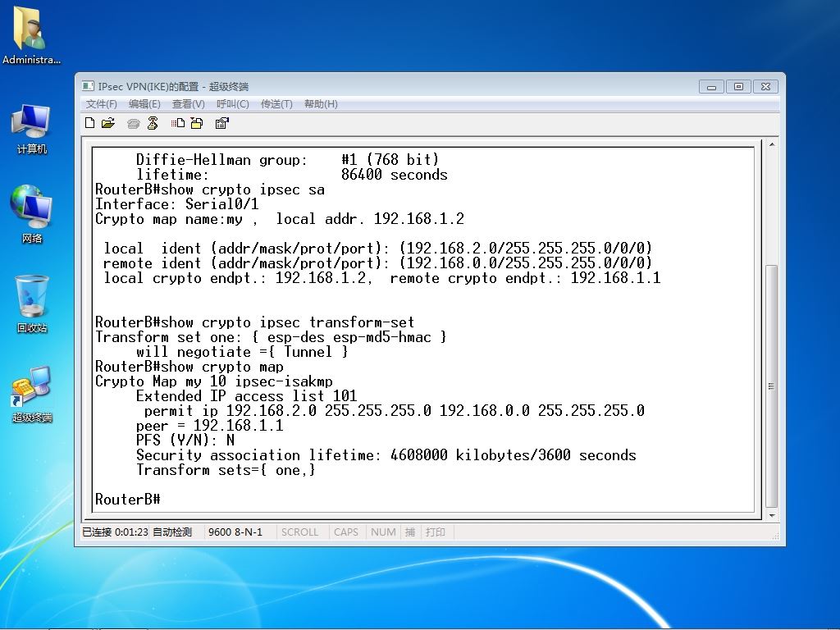840x630 pixels.
Task: Click the 捕 status indicator
Action: [410, 532]
